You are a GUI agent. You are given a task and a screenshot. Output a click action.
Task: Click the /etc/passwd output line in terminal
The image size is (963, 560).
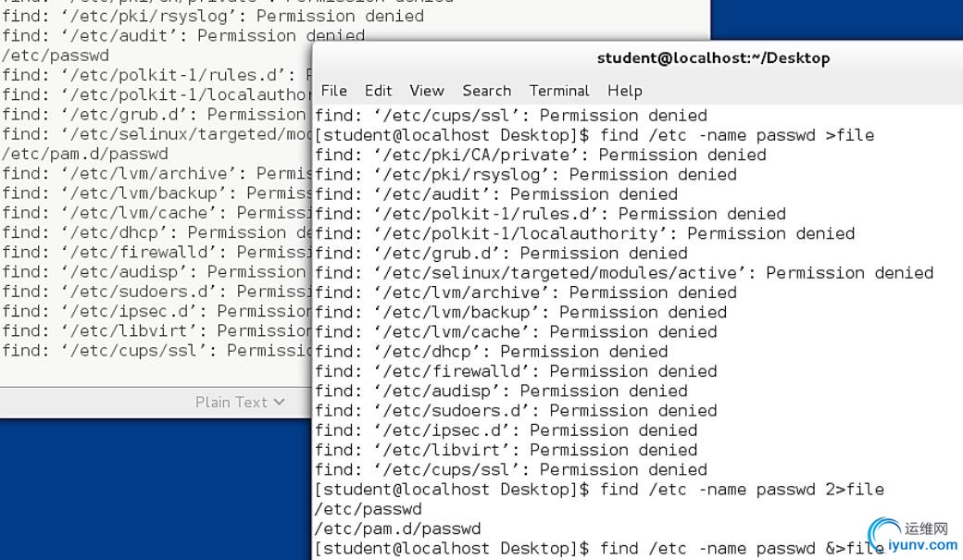point(369,509)
